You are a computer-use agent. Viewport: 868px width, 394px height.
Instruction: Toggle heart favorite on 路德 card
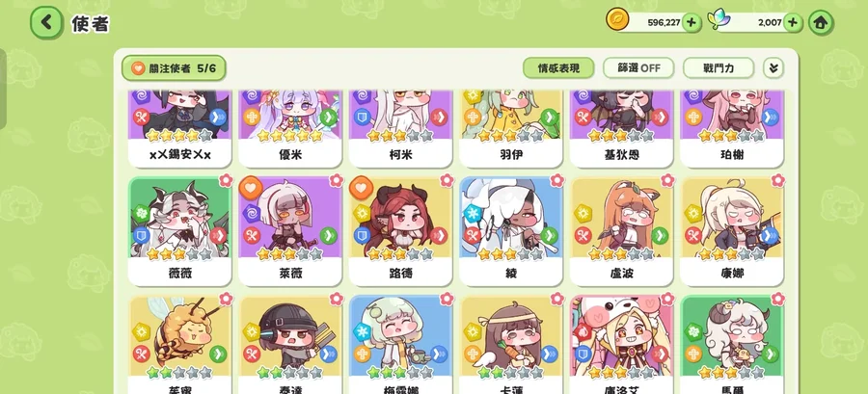coord(361,188)
